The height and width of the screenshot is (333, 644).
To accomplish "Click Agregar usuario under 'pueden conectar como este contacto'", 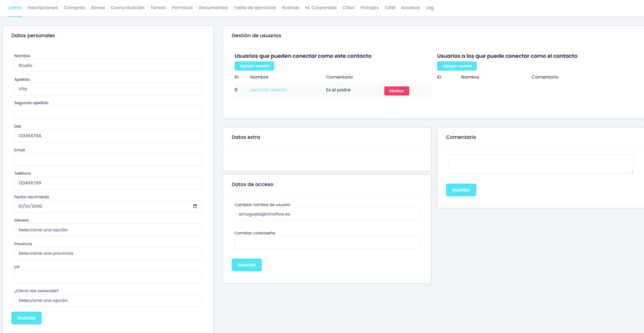I will [254, 66].
